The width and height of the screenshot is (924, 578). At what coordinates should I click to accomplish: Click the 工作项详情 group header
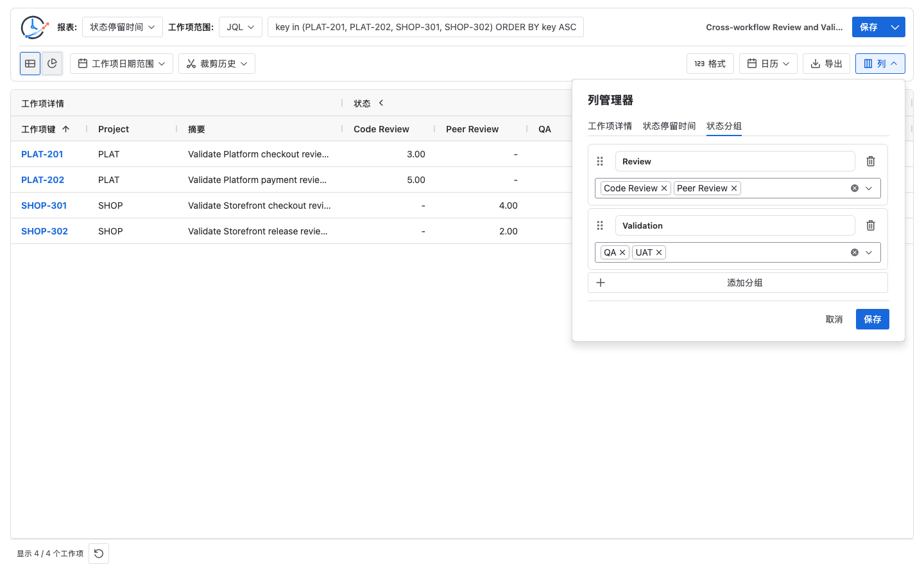click(x=42, y=103)
